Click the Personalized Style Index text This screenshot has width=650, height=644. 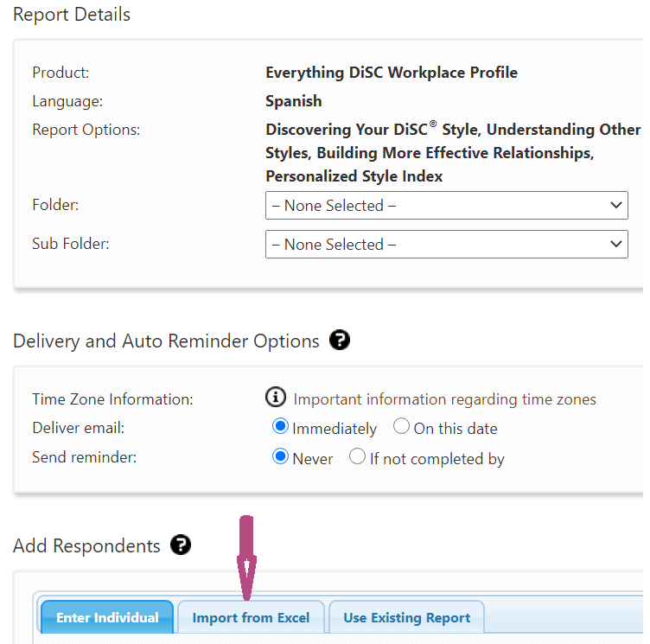[354, 176]
